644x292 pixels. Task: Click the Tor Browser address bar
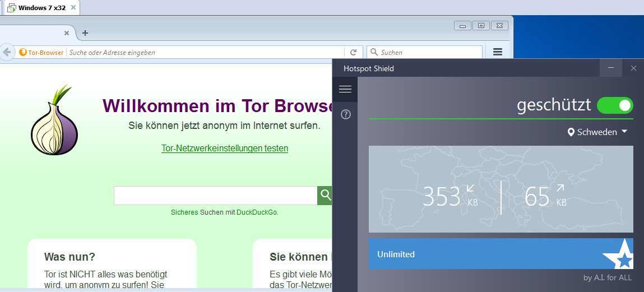(205, 52)
